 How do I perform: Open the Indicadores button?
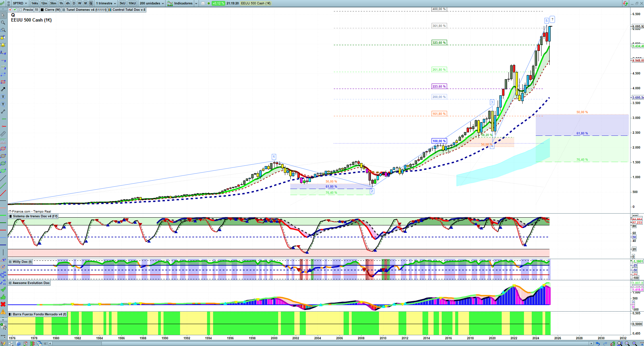point(180,3)
